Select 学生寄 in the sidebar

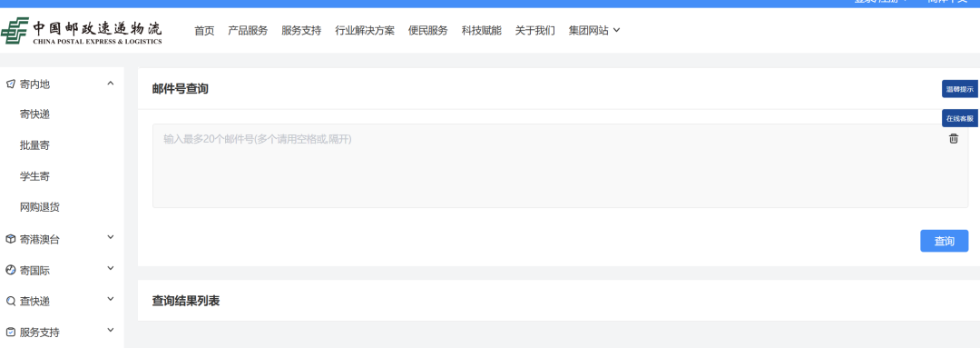pyautogui.click(x=34, y=176)
